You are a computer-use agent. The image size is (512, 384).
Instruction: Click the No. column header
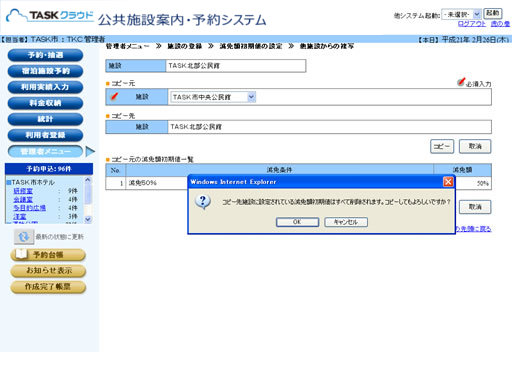[x=115, y=170]
